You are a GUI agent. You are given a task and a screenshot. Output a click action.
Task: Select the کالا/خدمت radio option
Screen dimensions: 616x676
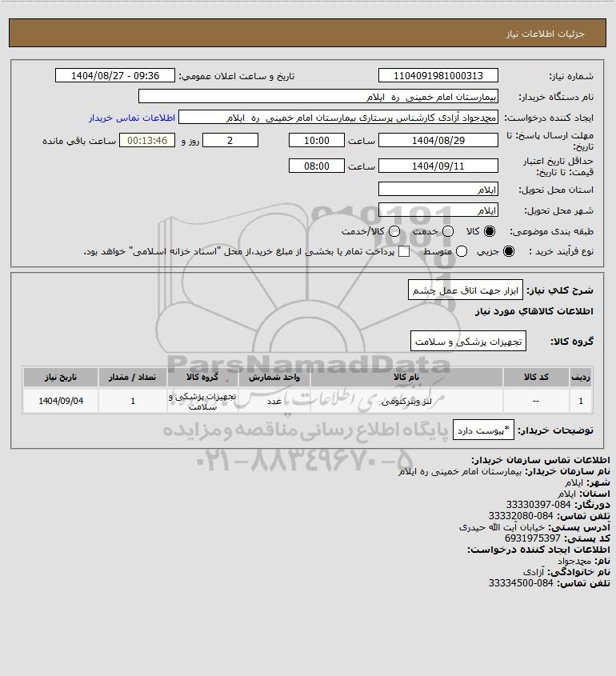[394, 231]
